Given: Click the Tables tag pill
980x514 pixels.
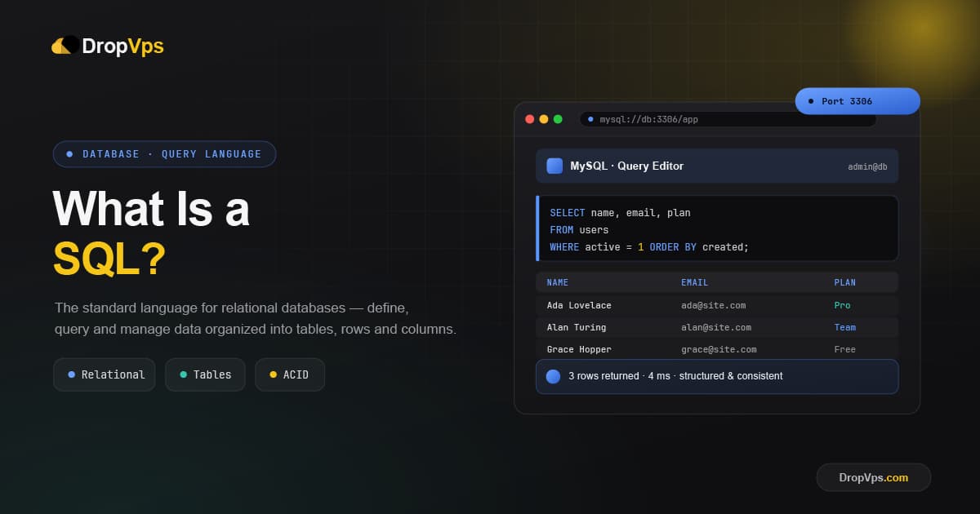Looking at the screenshot, I should (x=205, y=374).
